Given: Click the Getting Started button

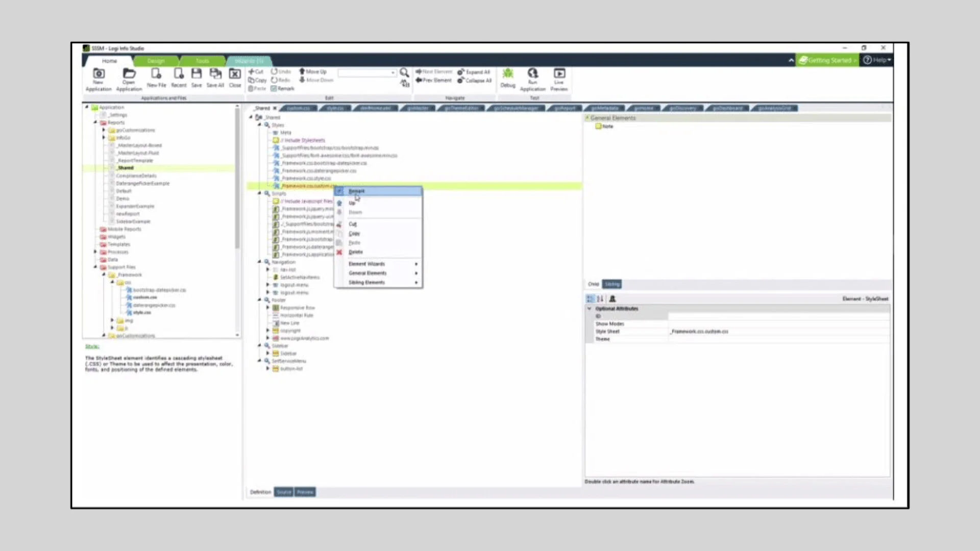Looking at the screenshot, I should click(827, 60).
